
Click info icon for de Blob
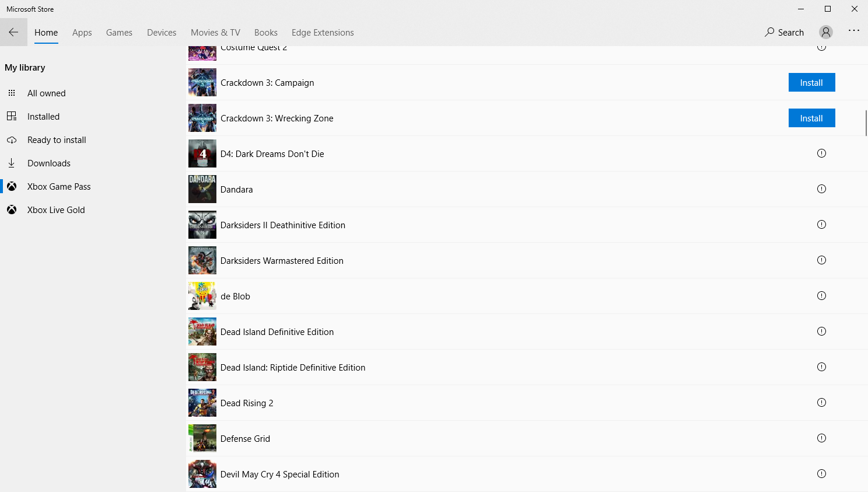coord(821,296)
